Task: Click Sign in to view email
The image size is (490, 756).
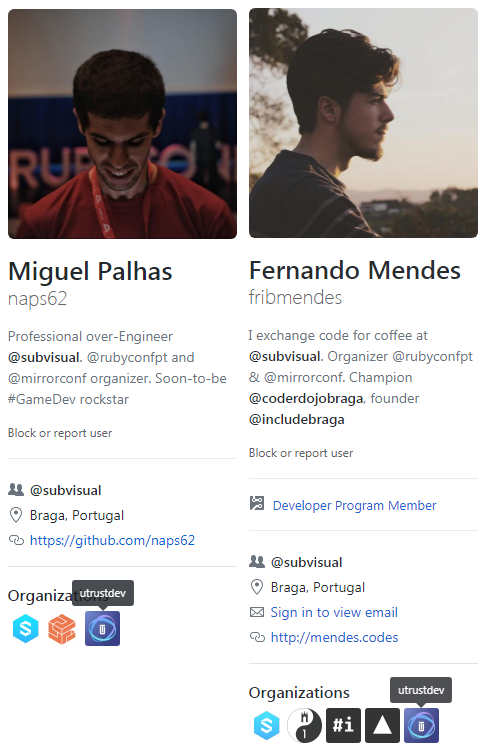Action: pos(334,612)
